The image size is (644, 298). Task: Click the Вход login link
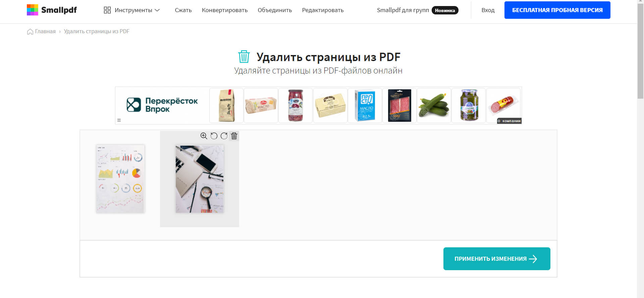[488, 10]
